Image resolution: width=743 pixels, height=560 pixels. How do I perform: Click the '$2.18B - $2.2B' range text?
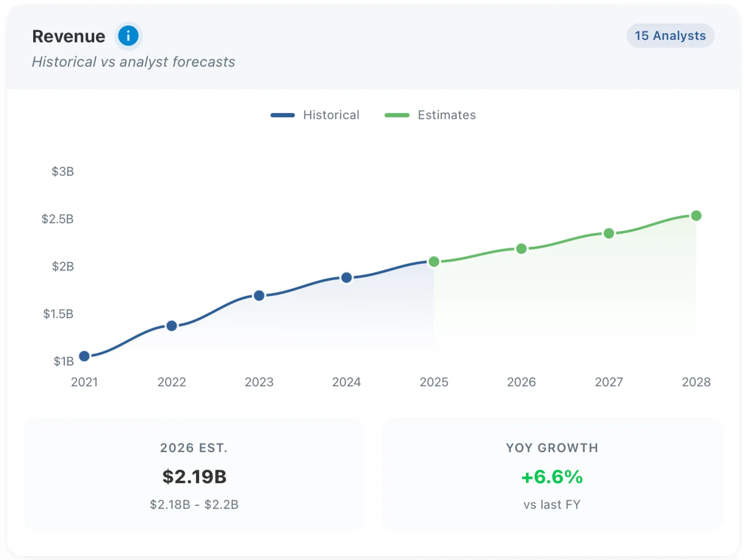coord(194,505)
